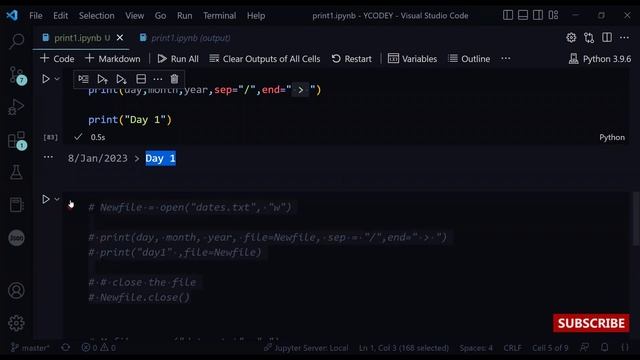
Task: Add a new Markdown cell
Action: 113,59
